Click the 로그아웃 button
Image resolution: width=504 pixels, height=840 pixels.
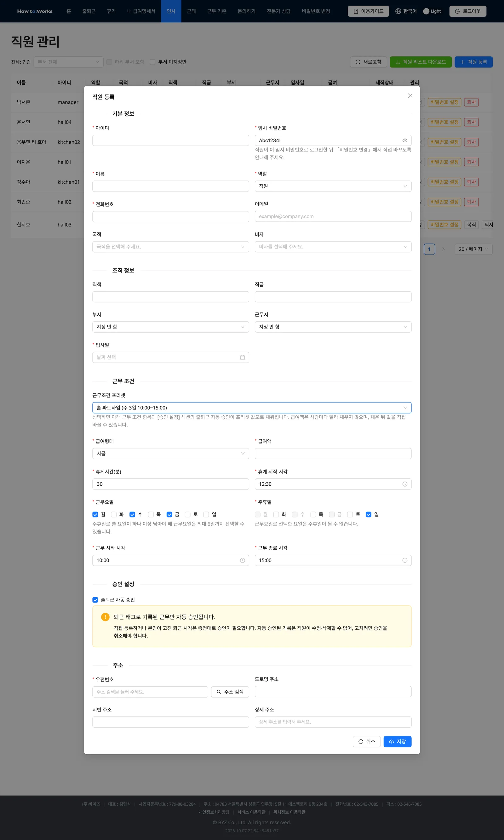point(468,11)
